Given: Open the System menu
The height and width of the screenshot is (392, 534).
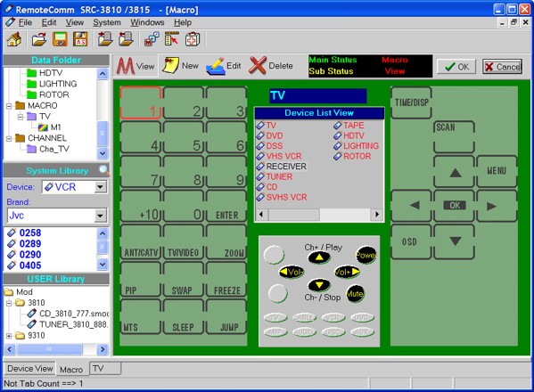Looking at the screenshot, I should (107, 22).
